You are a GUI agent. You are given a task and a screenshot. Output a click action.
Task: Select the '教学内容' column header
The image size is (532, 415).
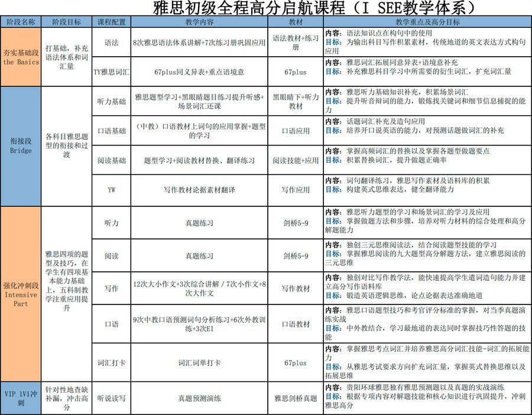point(200,22)
